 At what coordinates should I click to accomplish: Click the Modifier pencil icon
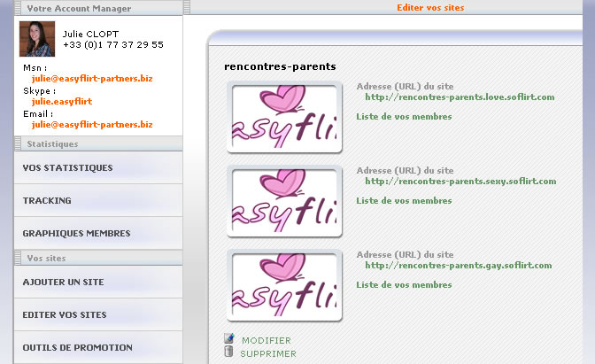pos(229,338)
